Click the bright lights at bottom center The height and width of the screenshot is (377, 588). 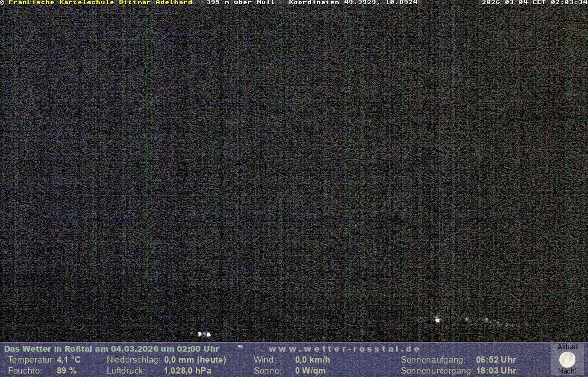pos(204,334)
